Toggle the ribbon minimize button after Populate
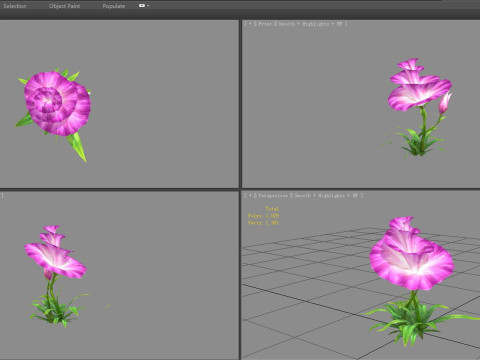 pos(142,5)
